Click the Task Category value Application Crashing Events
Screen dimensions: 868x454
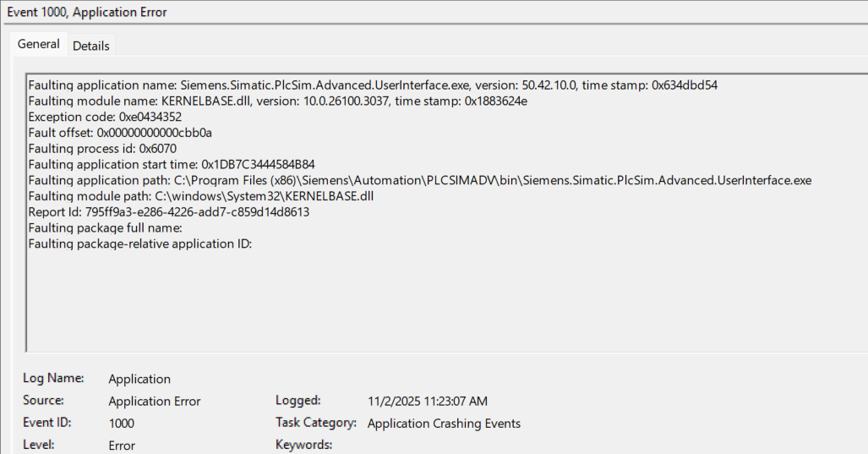click(x=444, y=424)
